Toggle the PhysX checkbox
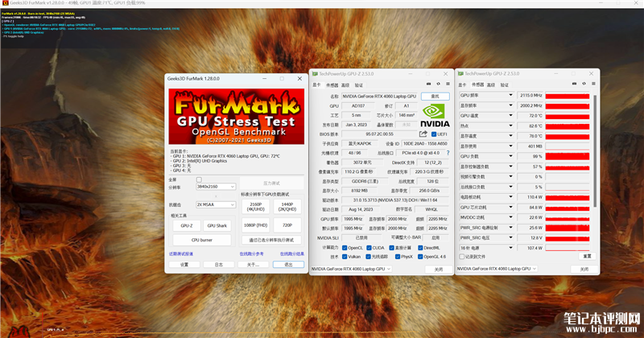 coord(398,257)
